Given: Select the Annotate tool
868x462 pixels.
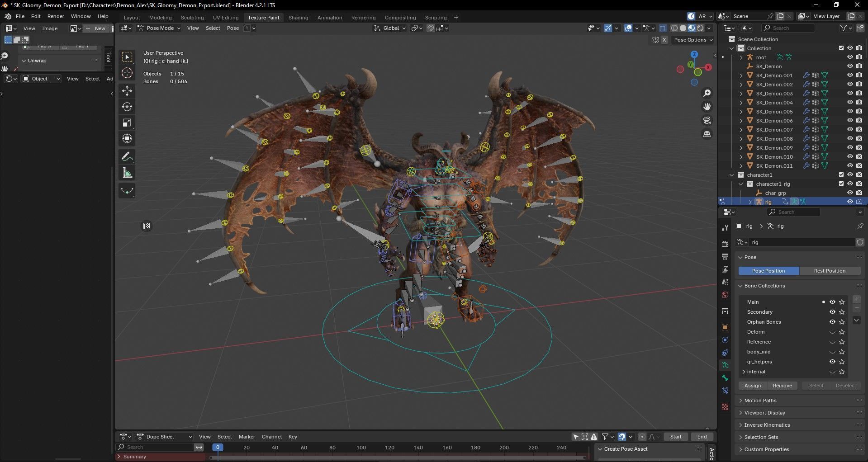Looking at the screenshot, I should click(x=127, y=157).
